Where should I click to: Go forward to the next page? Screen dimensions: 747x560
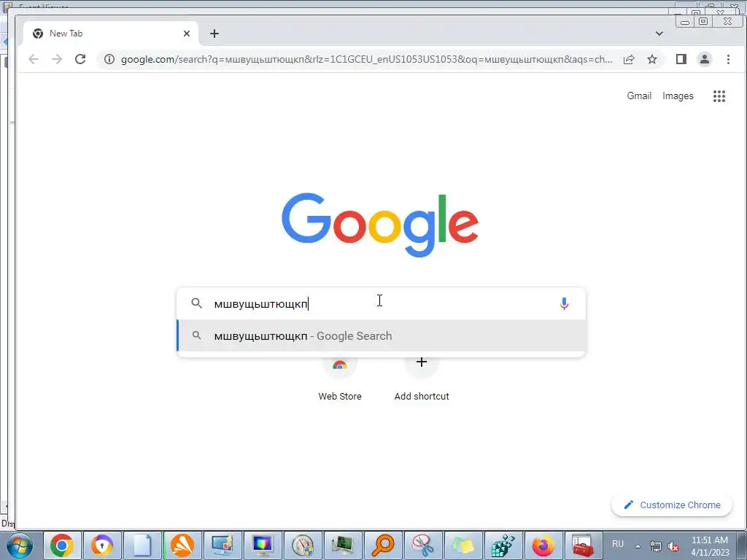57,59
